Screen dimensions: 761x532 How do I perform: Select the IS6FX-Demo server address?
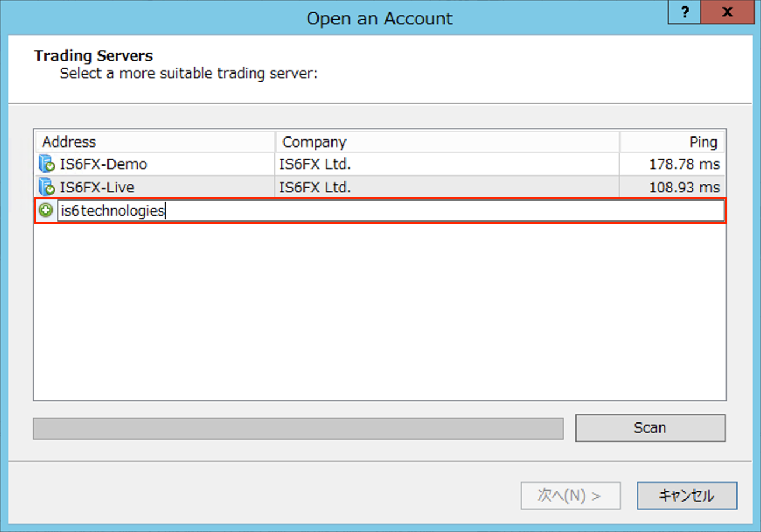103,164
